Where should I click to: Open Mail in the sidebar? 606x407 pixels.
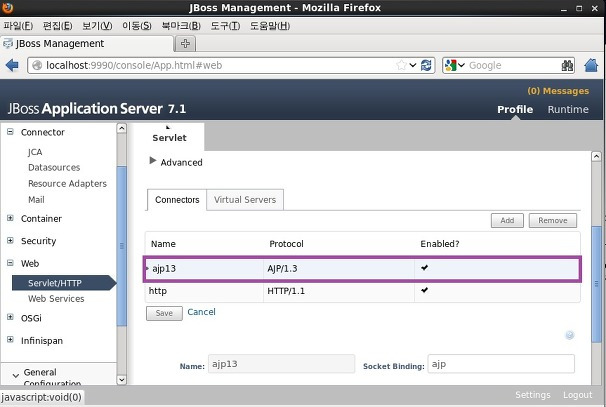pyautogui.click(x=36, y=200)
